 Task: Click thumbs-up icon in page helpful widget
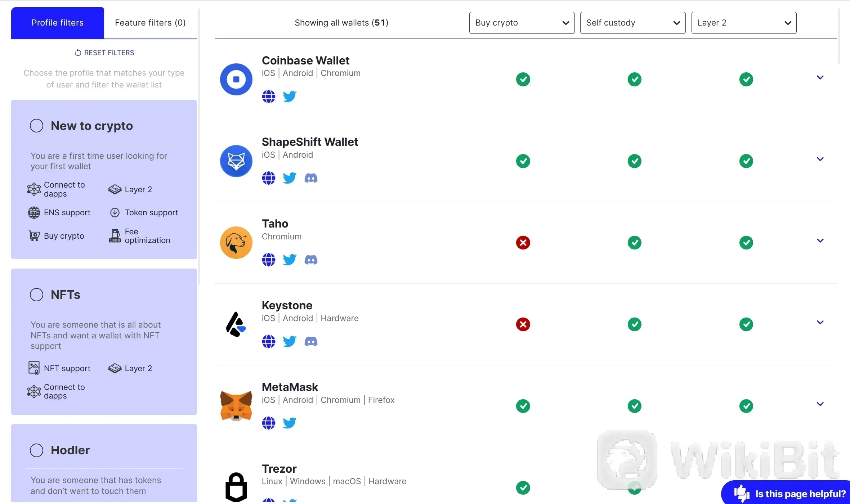tap(742, 493)
